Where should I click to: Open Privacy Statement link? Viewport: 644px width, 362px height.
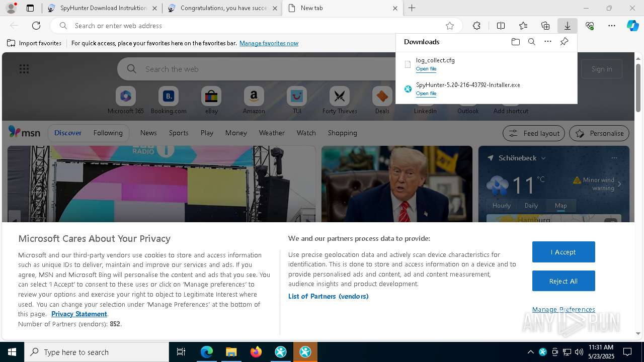click(x=79, y=314)
